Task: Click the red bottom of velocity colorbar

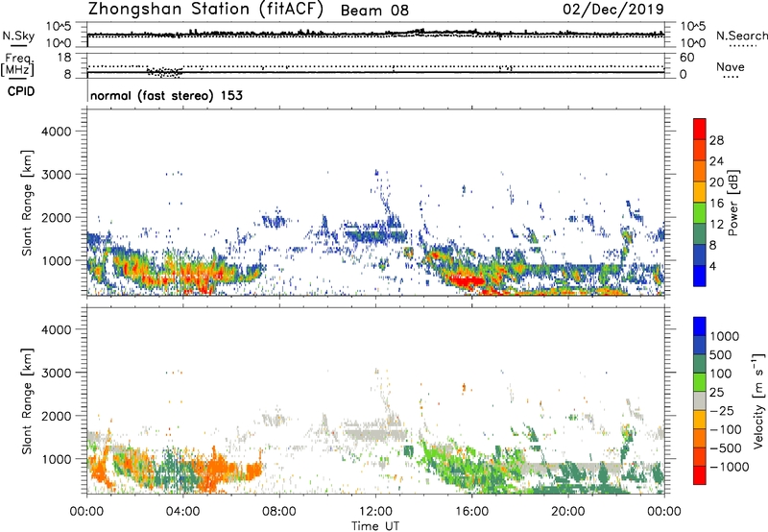Action: coord(700,475)
